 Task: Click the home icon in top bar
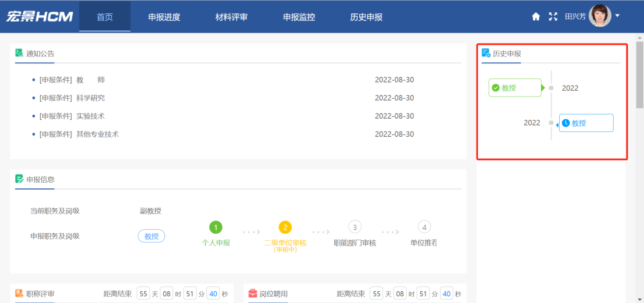[536, 17]
